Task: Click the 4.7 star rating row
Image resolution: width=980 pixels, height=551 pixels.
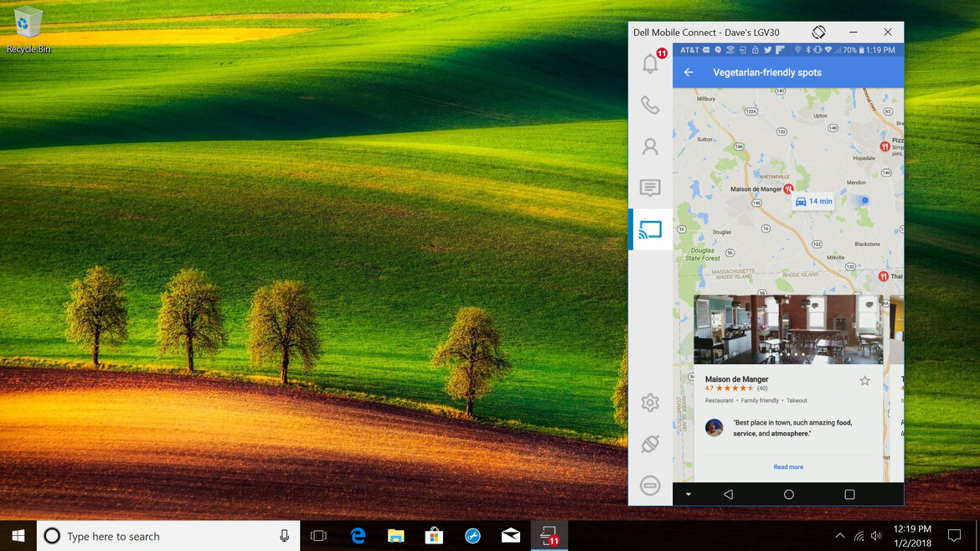Action: click(735, 388)
